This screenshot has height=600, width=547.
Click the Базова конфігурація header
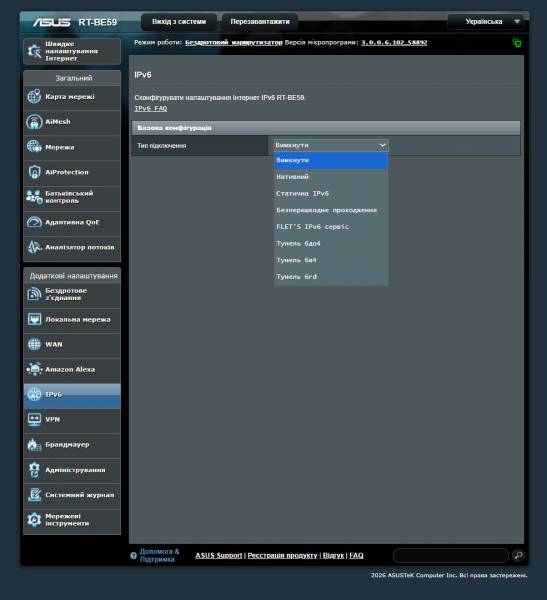pos(326,128)
